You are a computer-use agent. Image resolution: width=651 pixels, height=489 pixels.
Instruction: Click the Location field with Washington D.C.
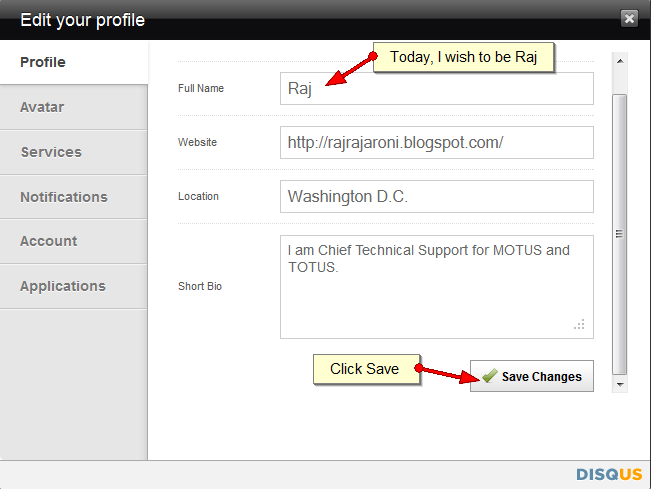pyautogui.click(x=437, y=196)
